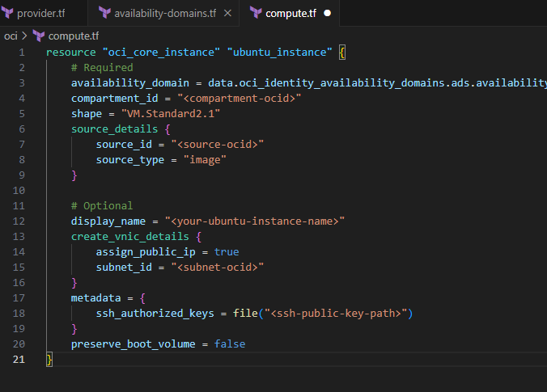Click "<ssh-public-key-path>" string
547x392 pixels.
[336, 314]
